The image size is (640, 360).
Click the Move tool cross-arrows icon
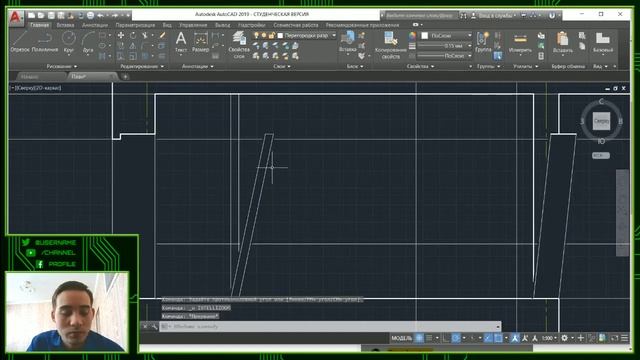[x=120, y=36]
